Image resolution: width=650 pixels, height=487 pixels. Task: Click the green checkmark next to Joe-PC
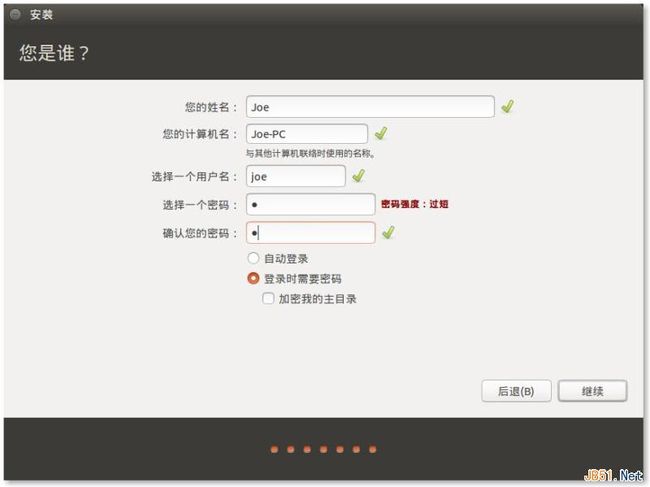pos(380,133)
